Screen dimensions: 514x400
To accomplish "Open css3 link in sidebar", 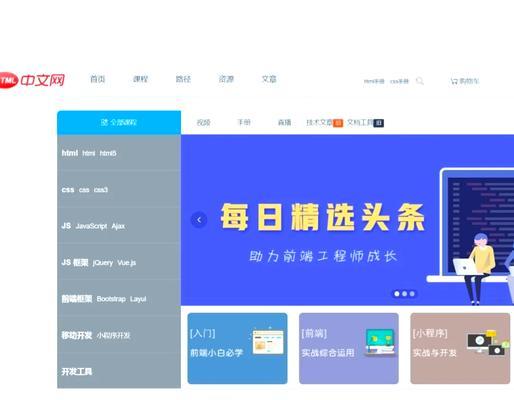I will 101,190.
